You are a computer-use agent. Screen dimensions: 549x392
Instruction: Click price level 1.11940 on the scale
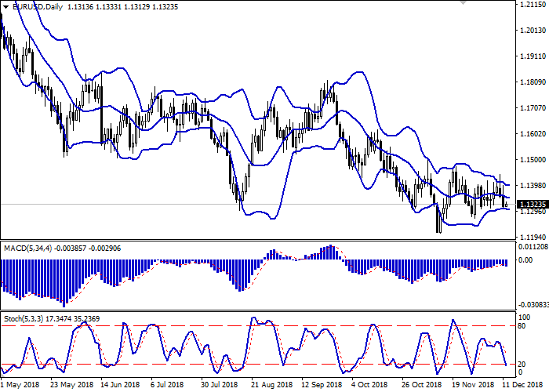click(533, 238)
